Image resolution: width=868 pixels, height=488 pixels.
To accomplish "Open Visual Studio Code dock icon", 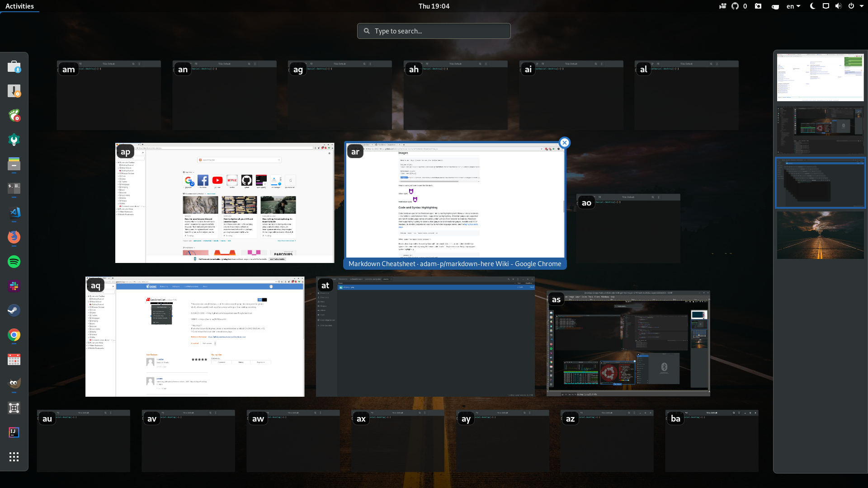I will (14, 213).
